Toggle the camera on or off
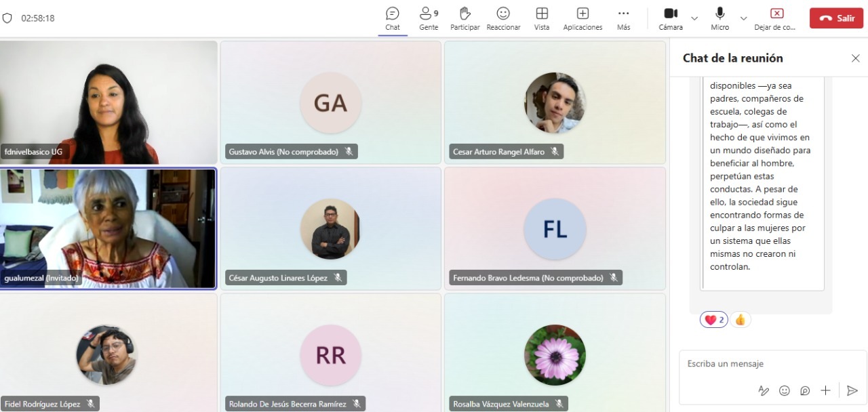Screen dimensions: 868x412 (671, 18)
